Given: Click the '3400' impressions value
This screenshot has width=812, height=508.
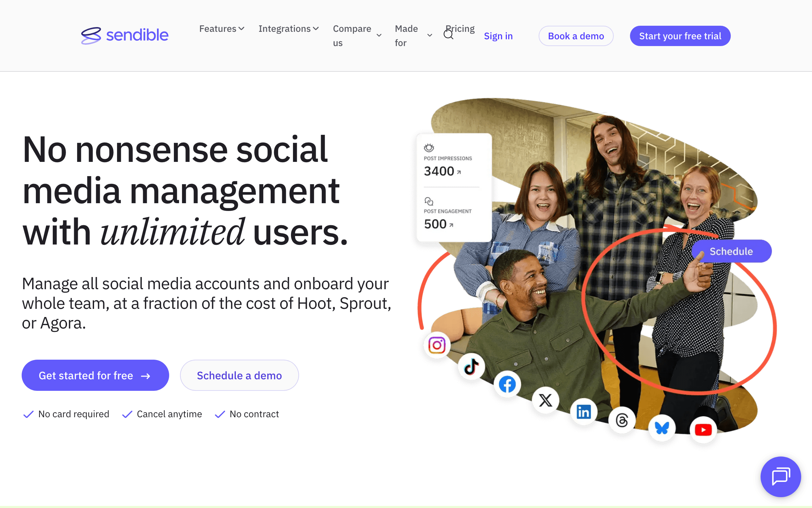Looking at the screenshot, I should [x=439, y=171].
